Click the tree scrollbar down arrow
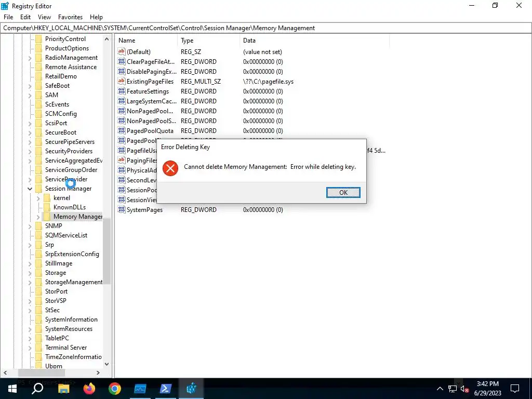The image size is (532, 399). [x=107, y=364]
